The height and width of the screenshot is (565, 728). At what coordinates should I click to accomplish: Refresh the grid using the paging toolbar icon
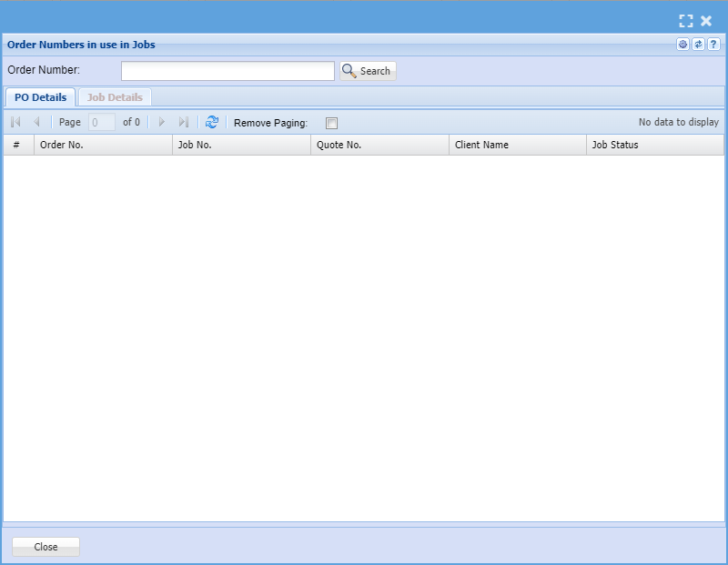pos(212,122)
